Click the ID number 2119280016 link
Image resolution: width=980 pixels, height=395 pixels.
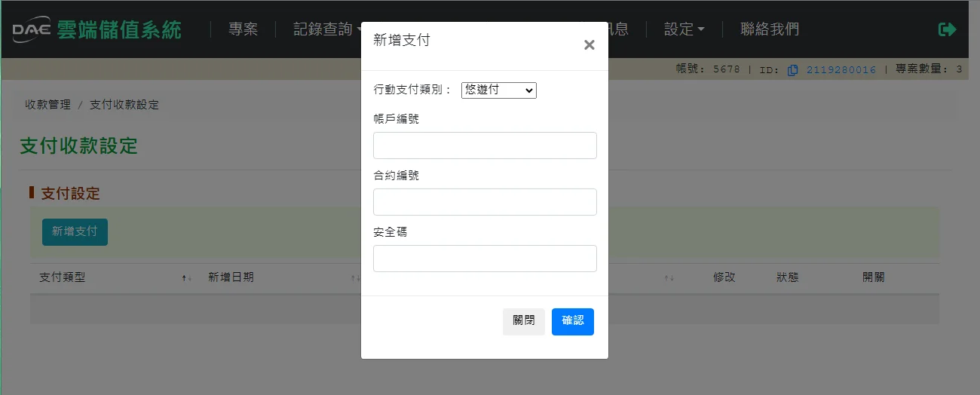(x=841, y=70)
